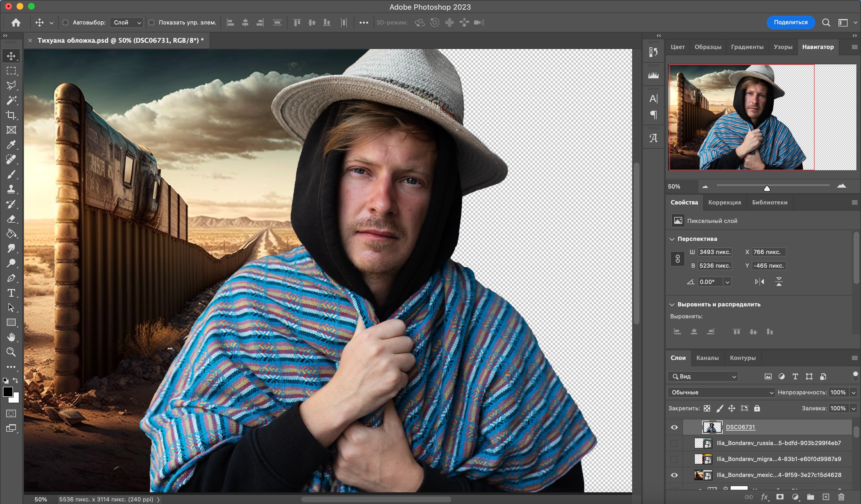
Task: Click the X position field
Action: [768, 252]
